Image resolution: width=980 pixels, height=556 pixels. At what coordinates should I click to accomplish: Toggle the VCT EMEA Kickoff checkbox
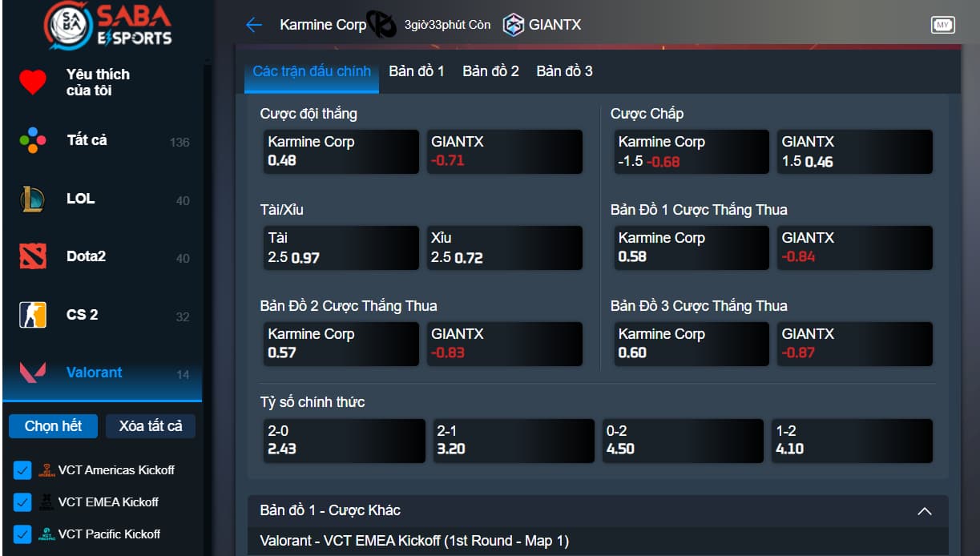coord(22,502)
